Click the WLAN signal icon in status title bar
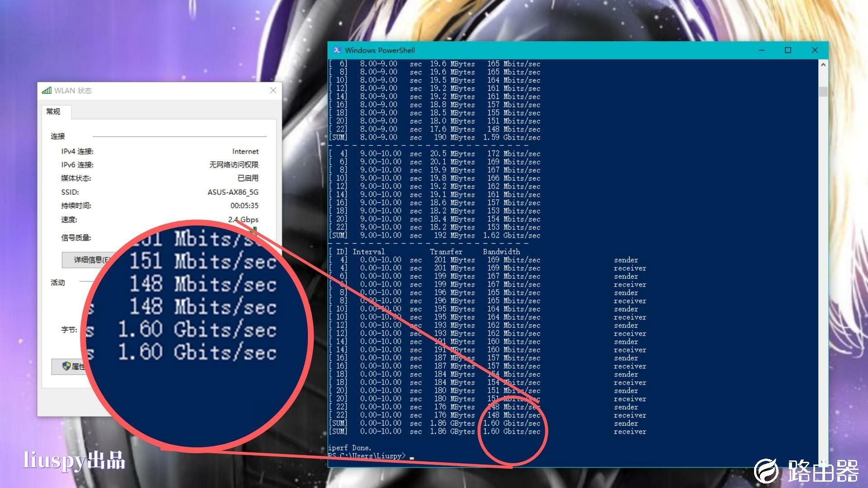Viewport: 868px width, 488px height. click(x=47, y=90)
